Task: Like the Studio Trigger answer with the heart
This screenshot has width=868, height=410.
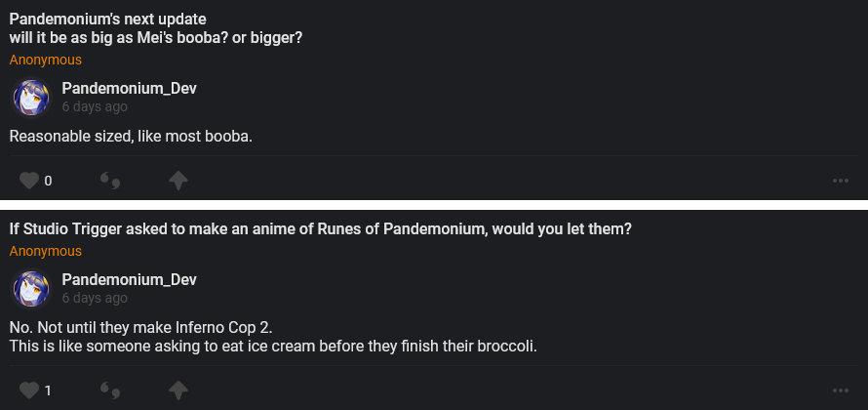Action: point(29,390)
